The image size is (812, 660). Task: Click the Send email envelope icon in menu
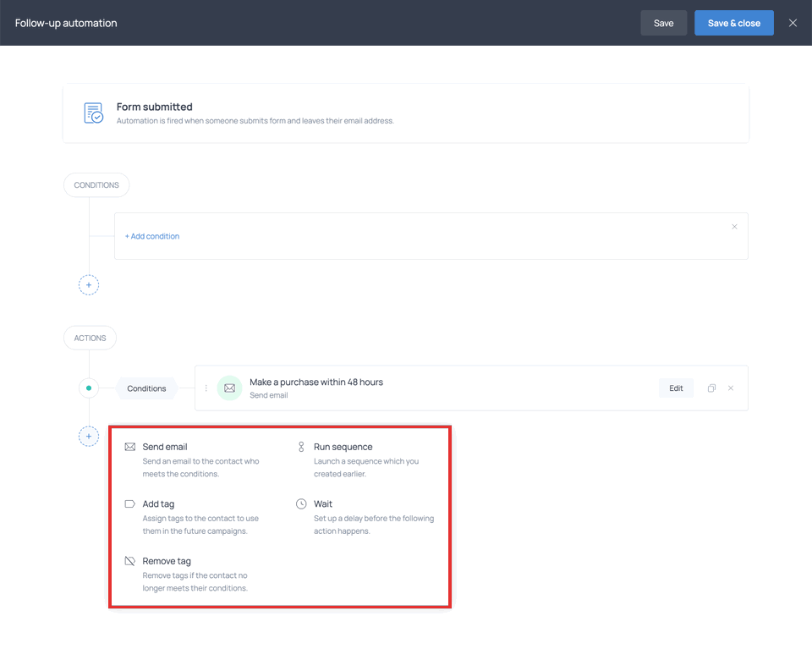pos(129,447)
